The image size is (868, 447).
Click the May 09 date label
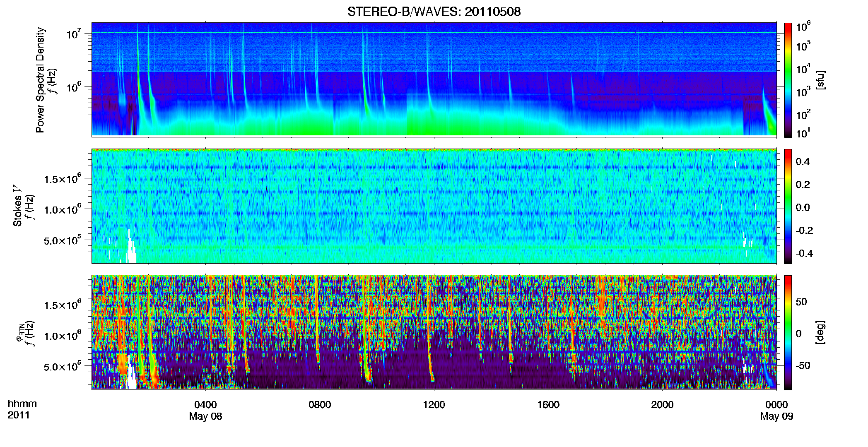776,416
